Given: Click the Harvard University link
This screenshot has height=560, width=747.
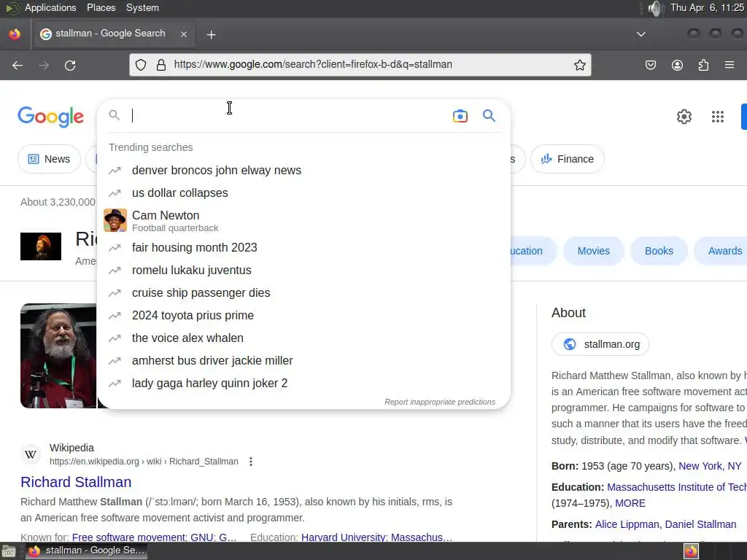Looking at the screenshot, I should (343, 537).
